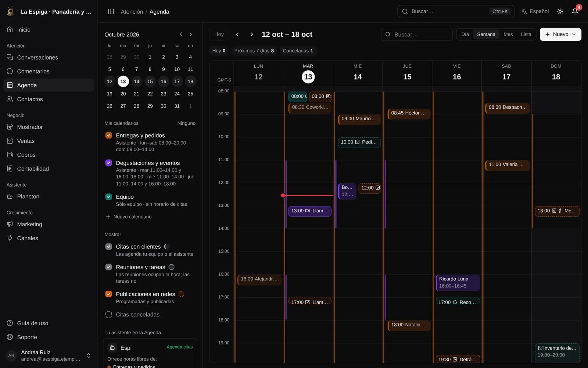Viewport: 588px width, 368px height.
Task: Go to next month in mini calendar
Action: pyautogui.click(x=190, y=34)
